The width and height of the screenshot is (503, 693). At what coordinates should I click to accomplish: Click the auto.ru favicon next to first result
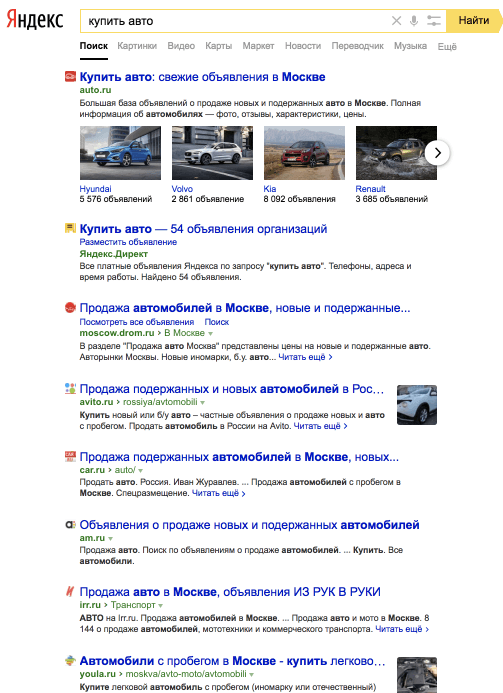[70, 76]
